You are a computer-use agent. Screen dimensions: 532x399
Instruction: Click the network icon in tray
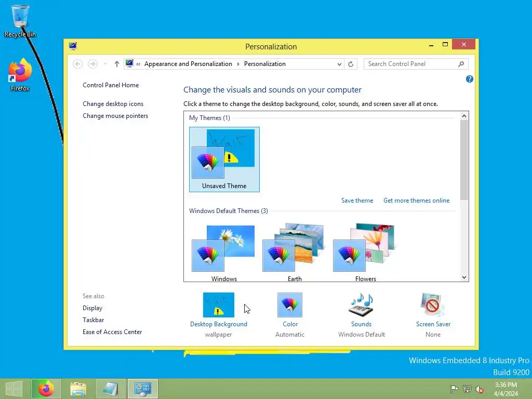[467, 389]
